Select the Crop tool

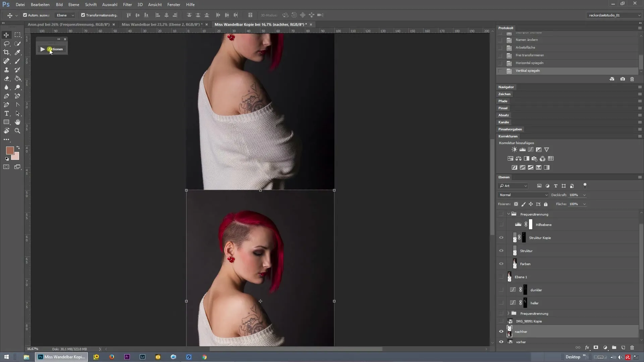[x=6, y=52]
